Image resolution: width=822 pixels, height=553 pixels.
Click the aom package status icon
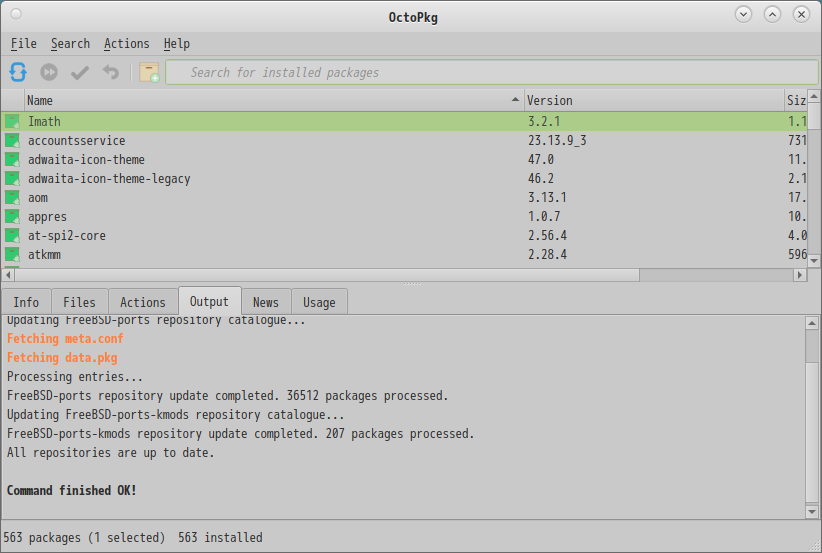pyautogui.click(x=12, y=198)
